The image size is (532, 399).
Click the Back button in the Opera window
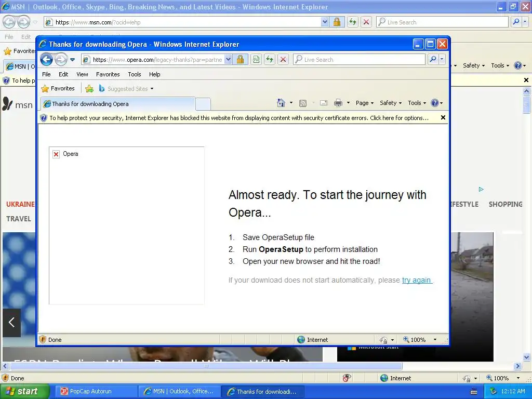point(46,60)
